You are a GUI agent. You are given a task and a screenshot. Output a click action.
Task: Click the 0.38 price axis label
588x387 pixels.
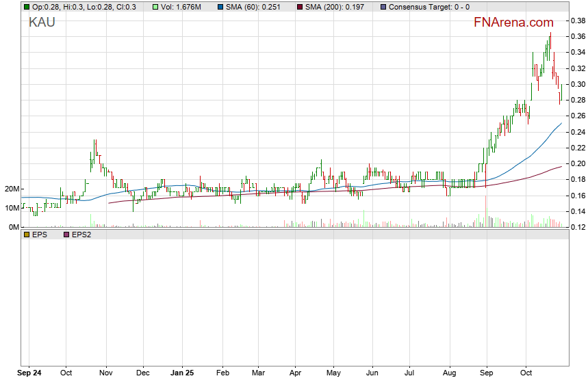point(578,21)
